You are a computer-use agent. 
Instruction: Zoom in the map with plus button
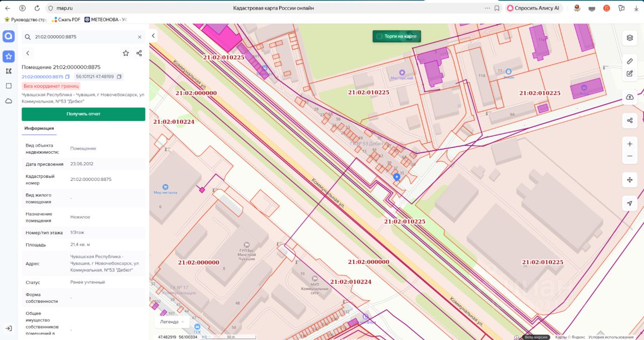click(x=629, y=144)
